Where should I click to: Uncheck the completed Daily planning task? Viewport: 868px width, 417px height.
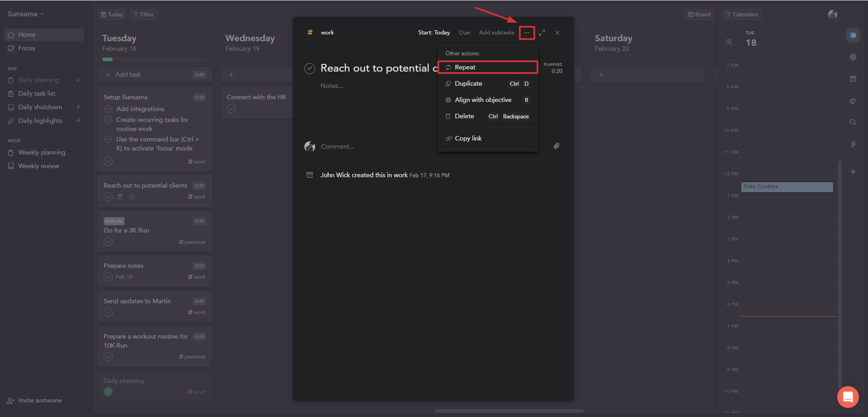108,392
